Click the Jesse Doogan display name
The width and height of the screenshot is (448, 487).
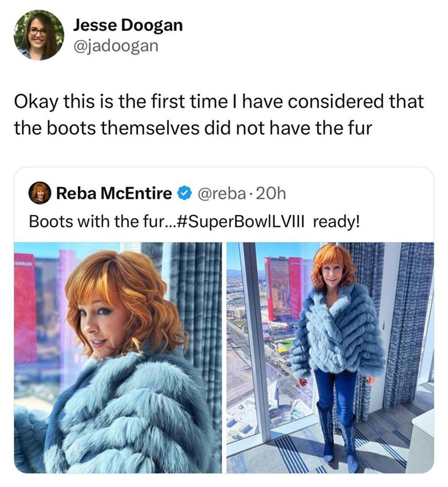pyautogui.click(x=128, y=25)
